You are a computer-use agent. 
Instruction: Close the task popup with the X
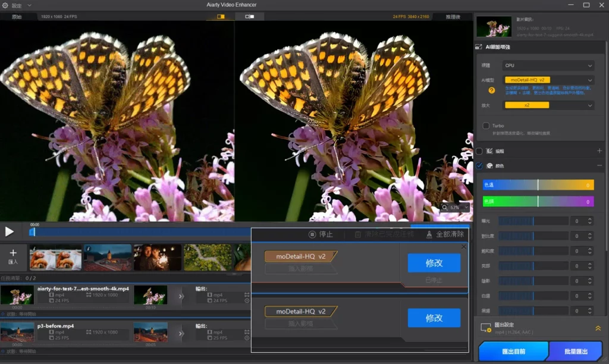tap(464, 247)
